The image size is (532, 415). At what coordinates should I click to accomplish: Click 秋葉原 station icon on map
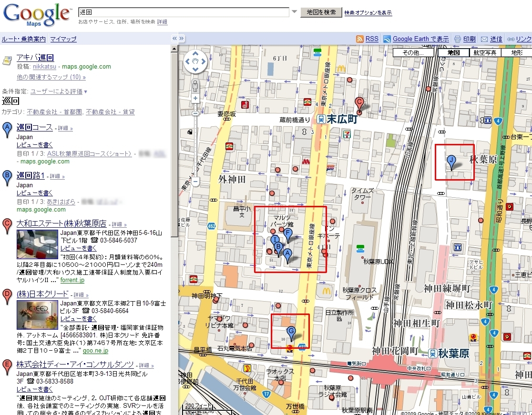tap(432, 354)
